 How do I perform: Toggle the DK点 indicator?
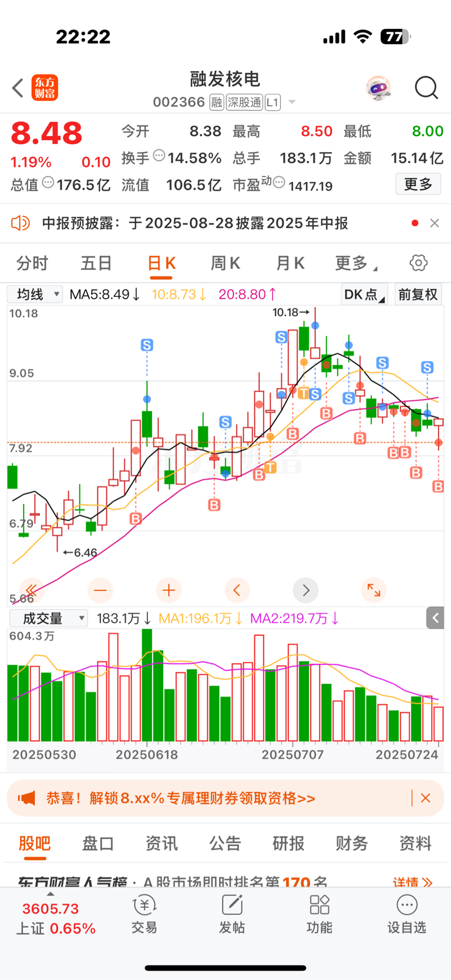[x=364, y=294]
